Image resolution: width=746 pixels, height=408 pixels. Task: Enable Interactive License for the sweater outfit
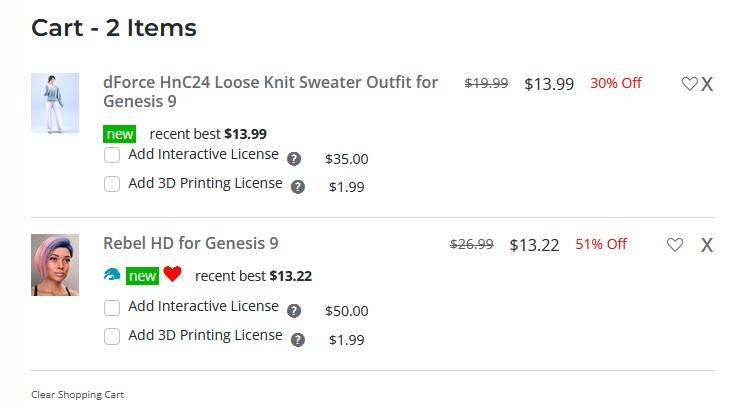tap(112, 155)
